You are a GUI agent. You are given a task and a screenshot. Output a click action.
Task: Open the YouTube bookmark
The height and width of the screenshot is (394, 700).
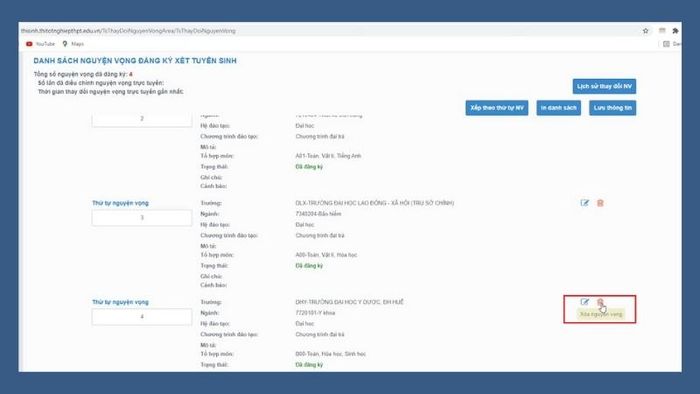pos(41,44)
